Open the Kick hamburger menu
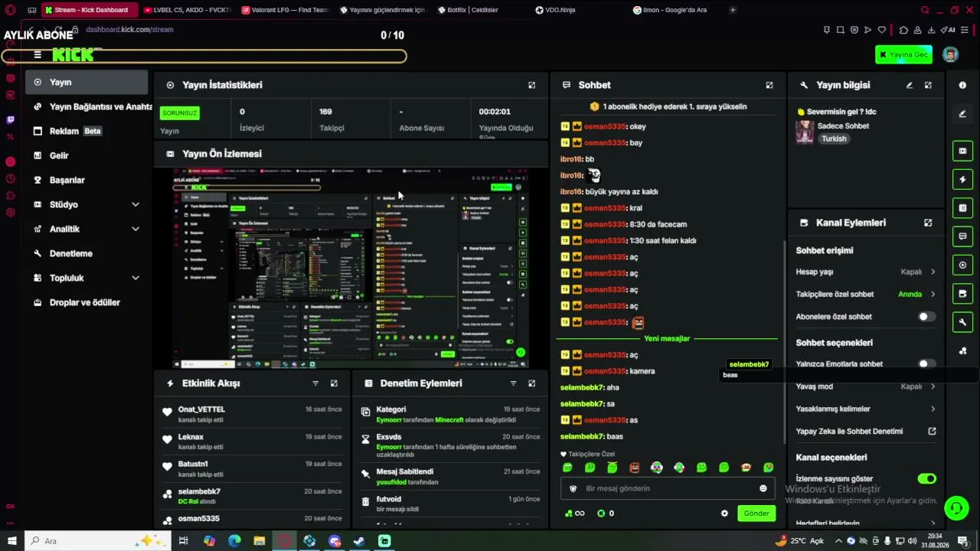The width and height of the screenshot is (980, 551). pyautogui.click(x=38, y=55)
